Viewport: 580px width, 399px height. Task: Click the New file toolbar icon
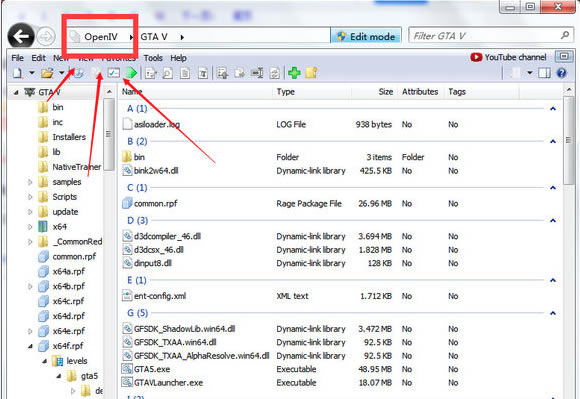(17, 73)
